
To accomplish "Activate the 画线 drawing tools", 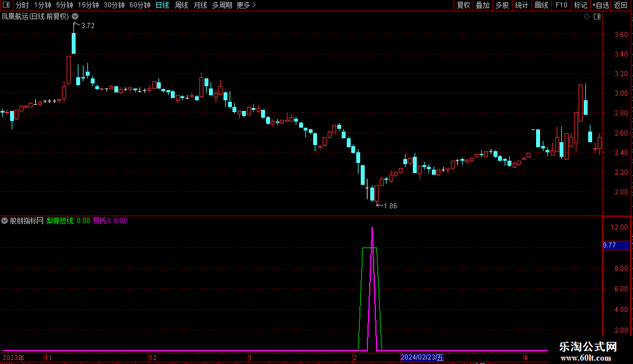I will coord(541,5).
